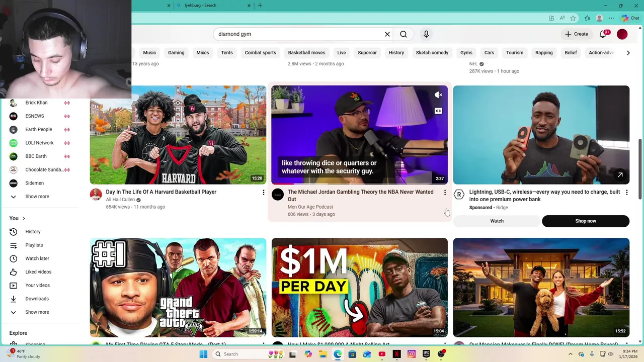Select the Sketch comedy filter chip
The width and height of the screenshot is (644, 362).
coord(432,53)
